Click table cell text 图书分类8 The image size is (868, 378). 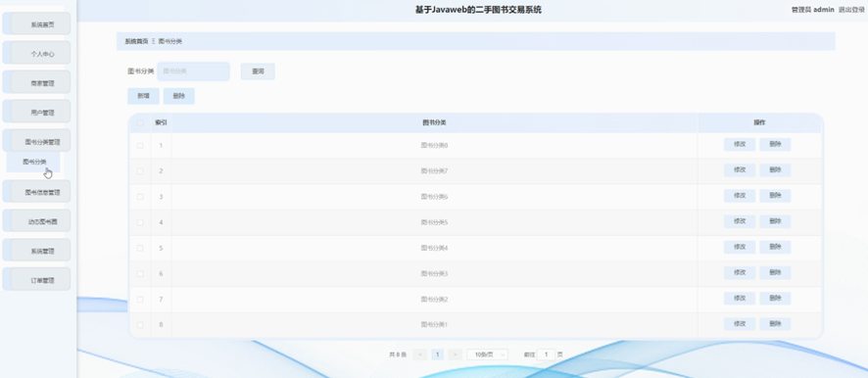(434, 146)
